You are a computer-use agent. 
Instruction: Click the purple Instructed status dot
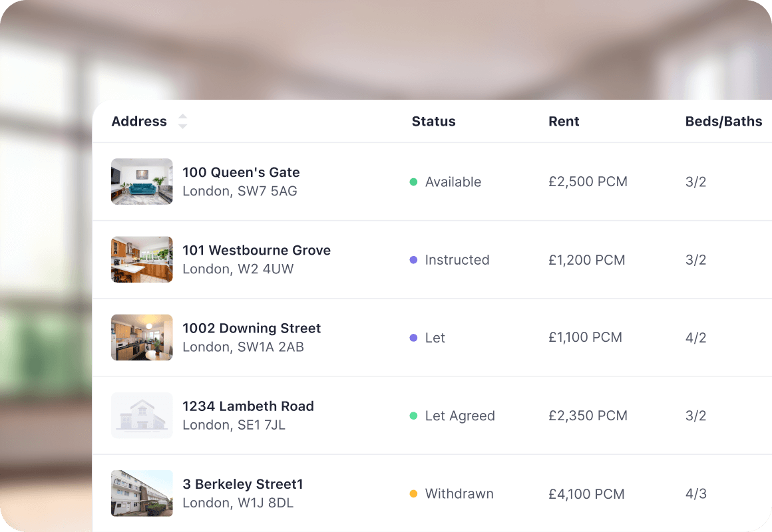(x=413, y=260)
